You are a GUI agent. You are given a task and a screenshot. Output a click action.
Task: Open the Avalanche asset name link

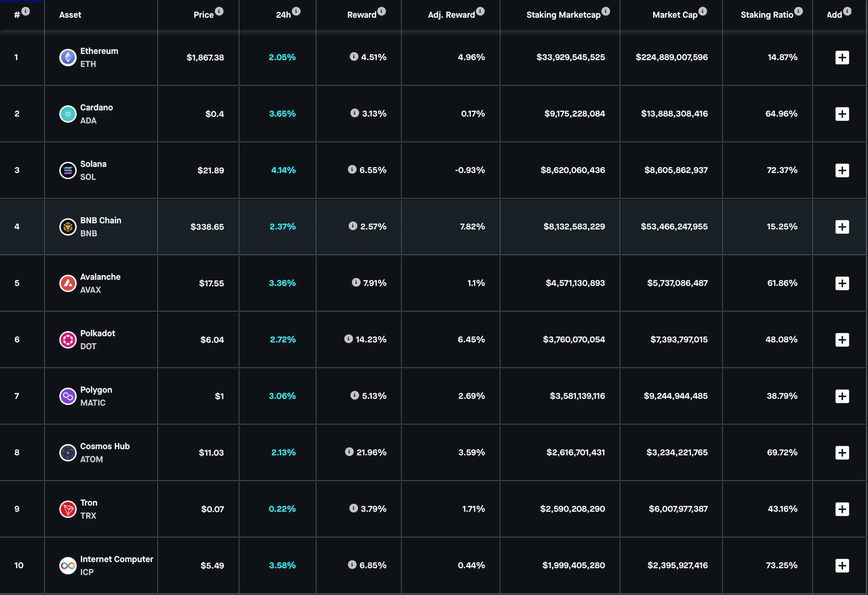(x=100, y=277)
